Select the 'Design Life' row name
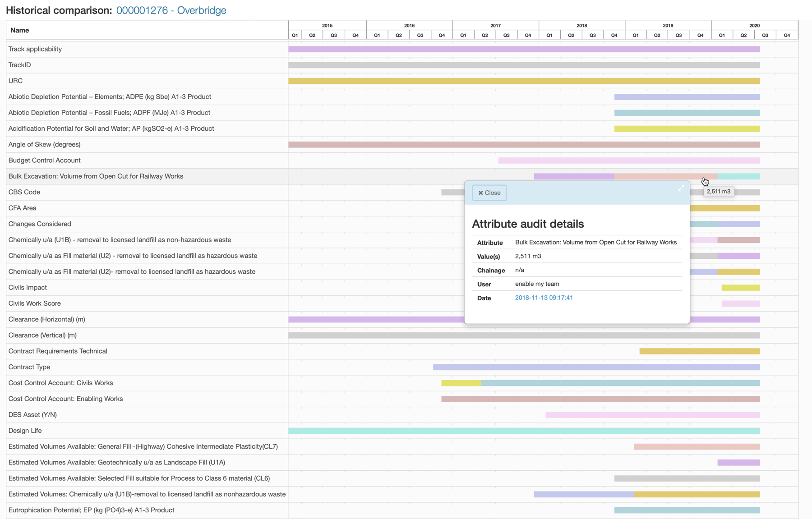 [x=25, y=431]
